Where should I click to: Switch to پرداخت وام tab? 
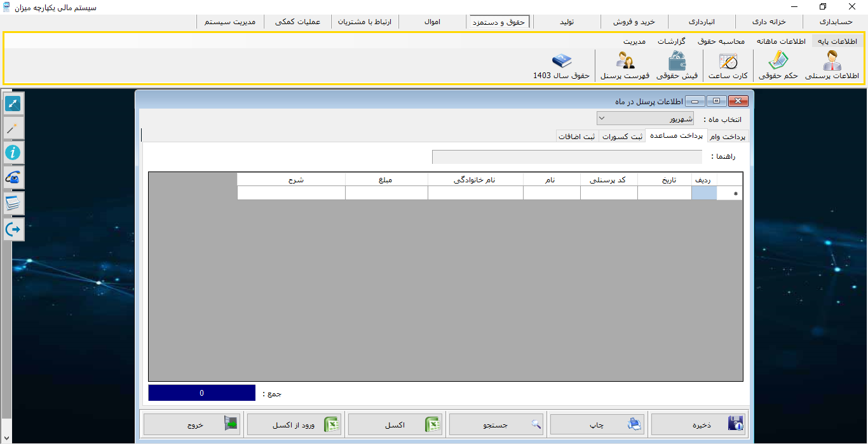coord(728,137)
